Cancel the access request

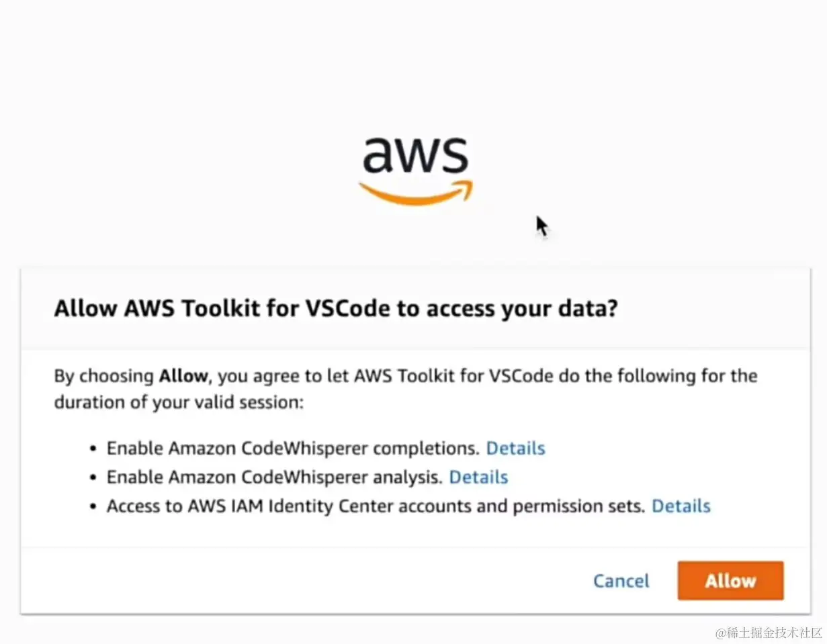[x=621, y=580]
